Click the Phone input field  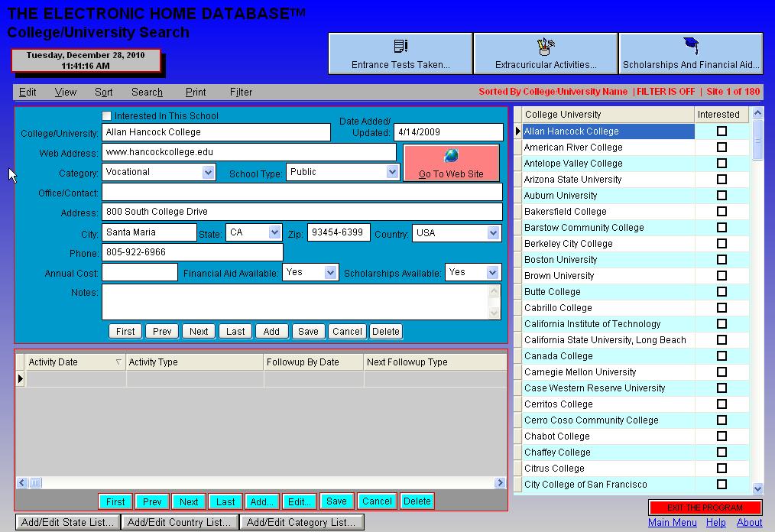[193, 252]
